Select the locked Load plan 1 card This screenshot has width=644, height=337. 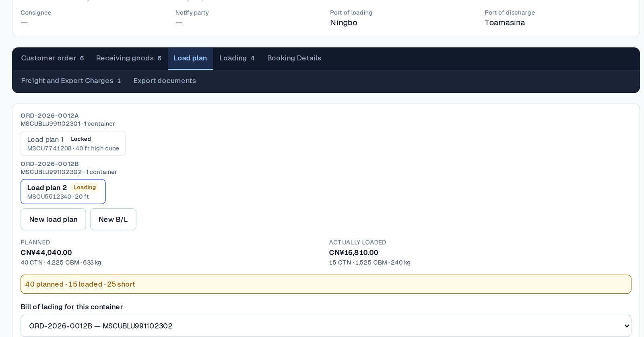pyautogui.click(x=73, y=144)
